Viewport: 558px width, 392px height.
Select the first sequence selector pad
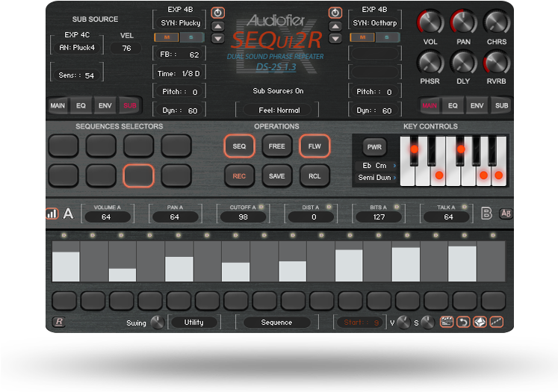click(x=63, y=146)
